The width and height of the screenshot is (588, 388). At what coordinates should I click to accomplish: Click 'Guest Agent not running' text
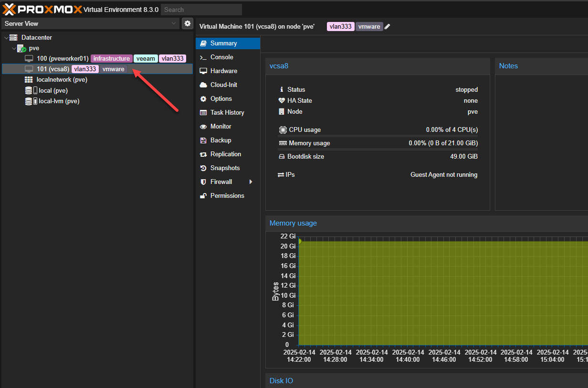444,175
